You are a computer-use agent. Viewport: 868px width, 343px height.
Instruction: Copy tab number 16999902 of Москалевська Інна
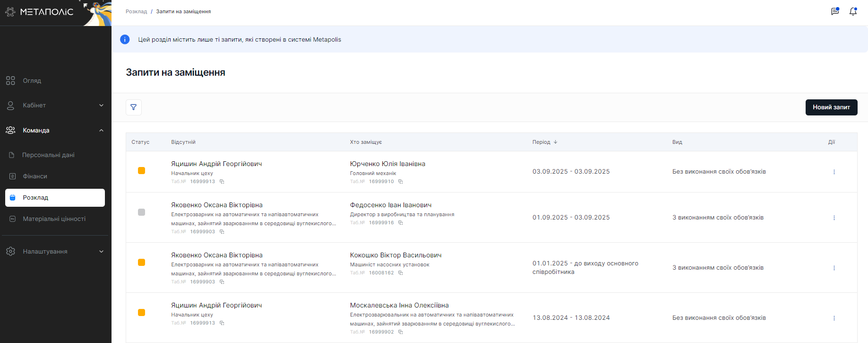tap(400, 332)
